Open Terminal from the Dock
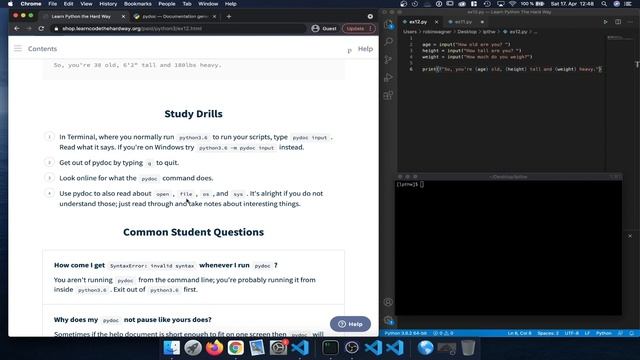640x360 pixels. (x=330, y=348)
